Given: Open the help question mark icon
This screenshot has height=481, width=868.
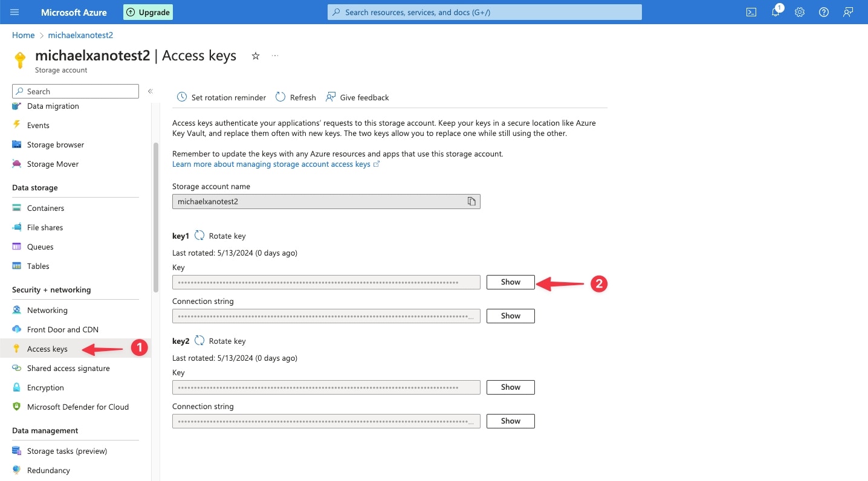Looking at the screenshot, I should pyautogui.click(x=823, y=12).
